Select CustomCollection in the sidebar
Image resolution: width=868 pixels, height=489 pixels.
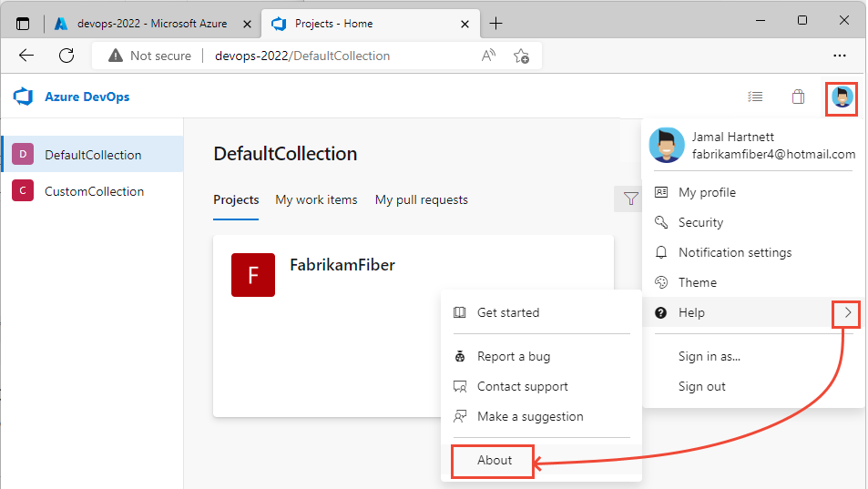point(92,191)
